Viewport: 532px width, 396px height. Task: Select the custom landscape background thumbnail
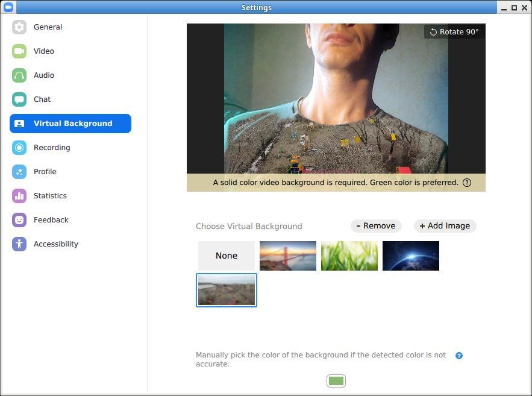tap(227, 290)
